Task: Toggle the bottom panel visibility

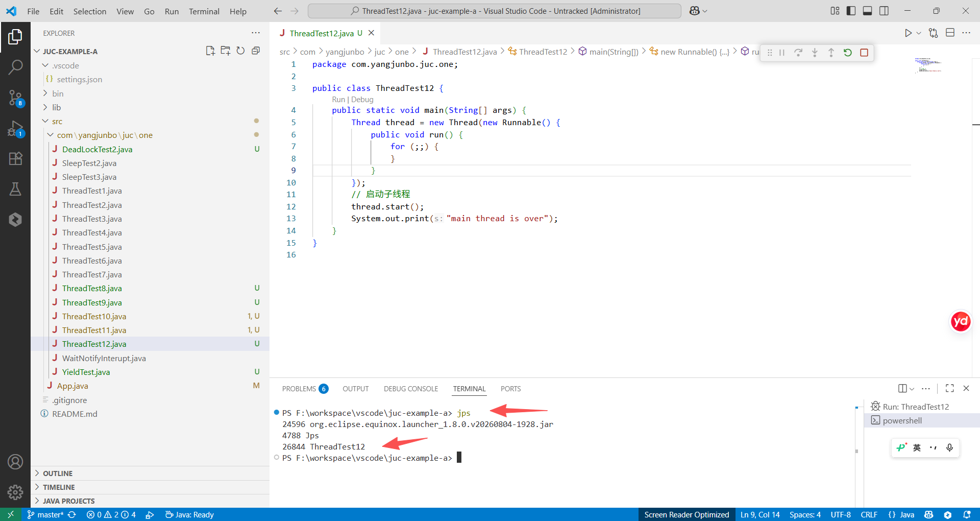Action: coord(867,11)
